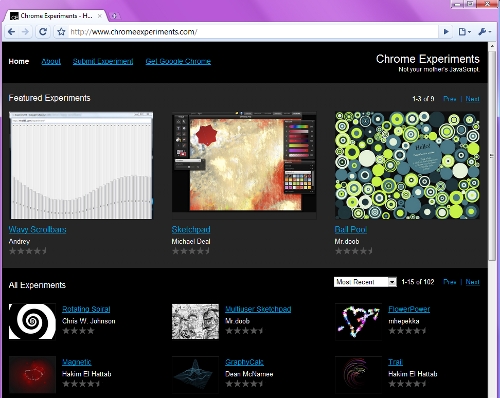Rate Rotating Spiral using its stars
The height and width of the screenshot is (398, 500).
tap(78, 331)
